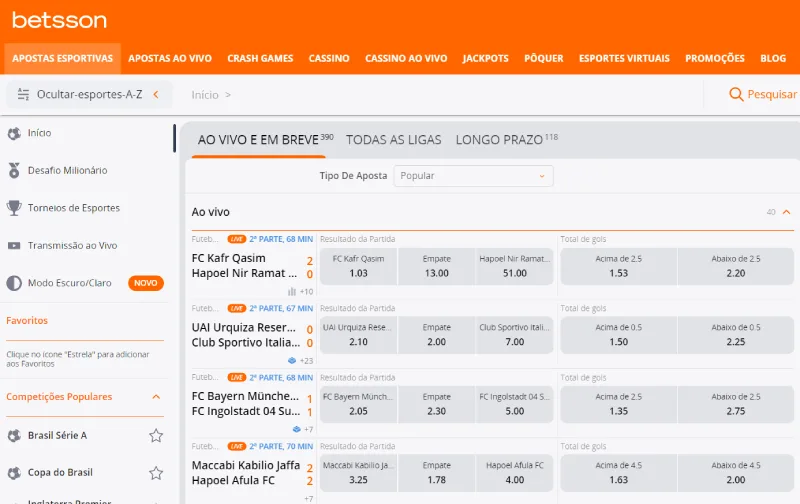Viewport: 800px width, 504px height.
Task: Click LIVE badge on FC Kafr Qasim match
Action: tap(237, 239)
